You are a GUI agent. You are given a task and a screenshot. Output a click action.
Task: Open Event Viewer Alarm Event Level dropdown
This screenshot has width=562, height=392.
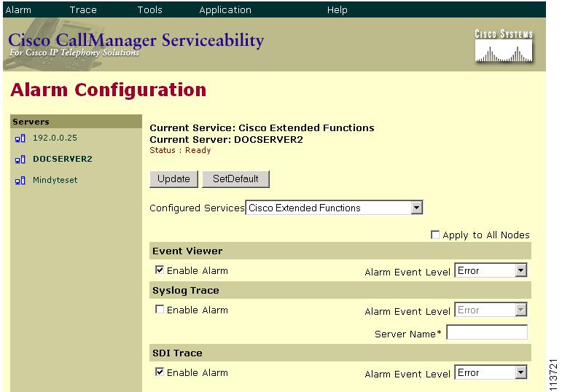(x=491, y=270)
